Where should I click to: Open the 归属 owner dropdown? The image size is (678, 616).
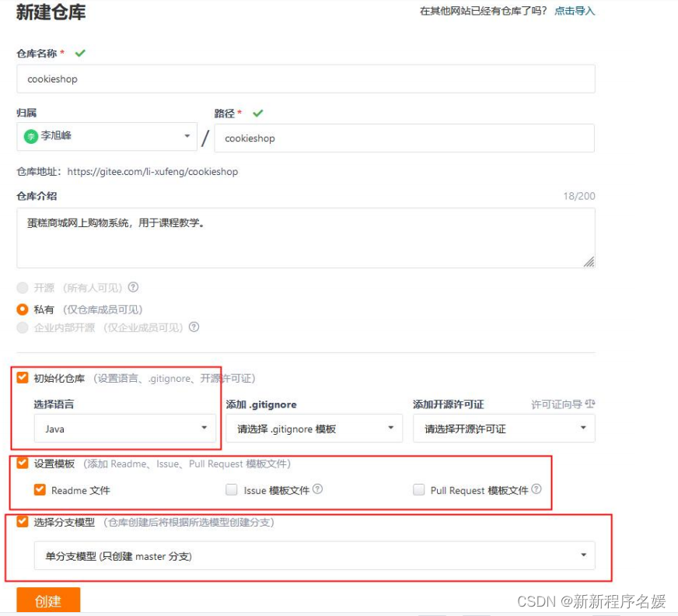(x=107, y=136)
